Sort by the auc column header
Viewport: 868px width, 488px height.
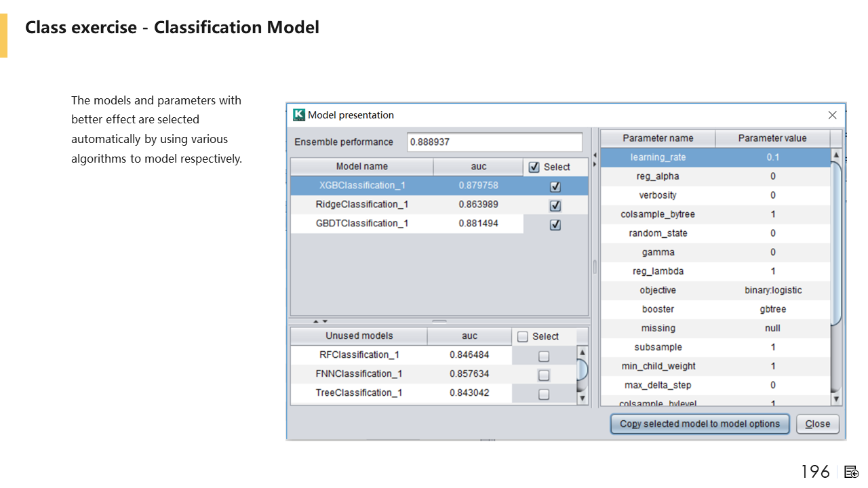(x=478, y=167)
